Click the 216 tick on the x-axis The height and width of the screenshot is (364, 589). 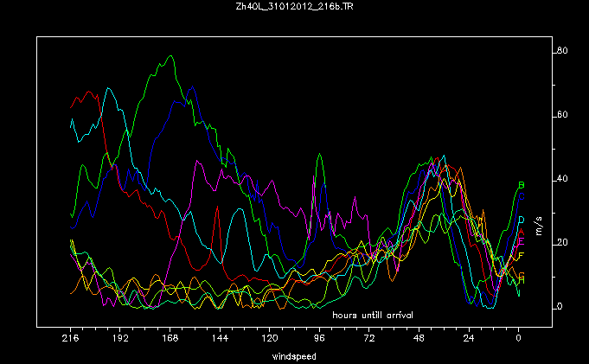click(70, 341)
